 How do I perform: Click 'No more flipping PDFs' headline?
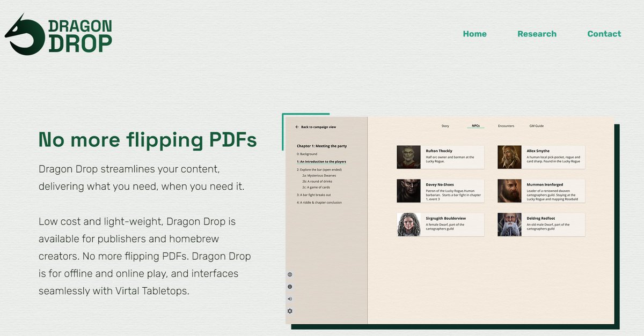148,139
